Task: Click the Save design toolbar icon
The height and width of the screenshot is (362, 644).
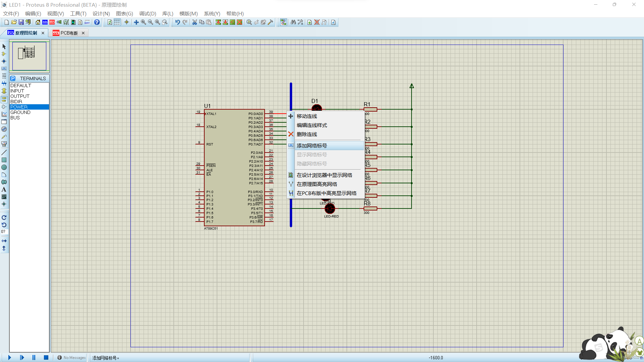Action: (21, 22)
